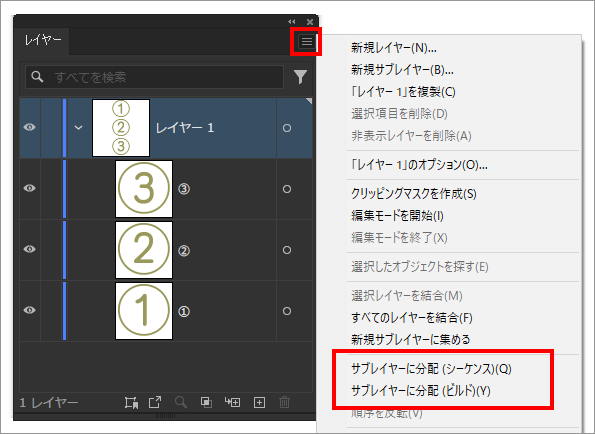Click the target circle of the ② object

pyautogui.click(x=287, y=250)
